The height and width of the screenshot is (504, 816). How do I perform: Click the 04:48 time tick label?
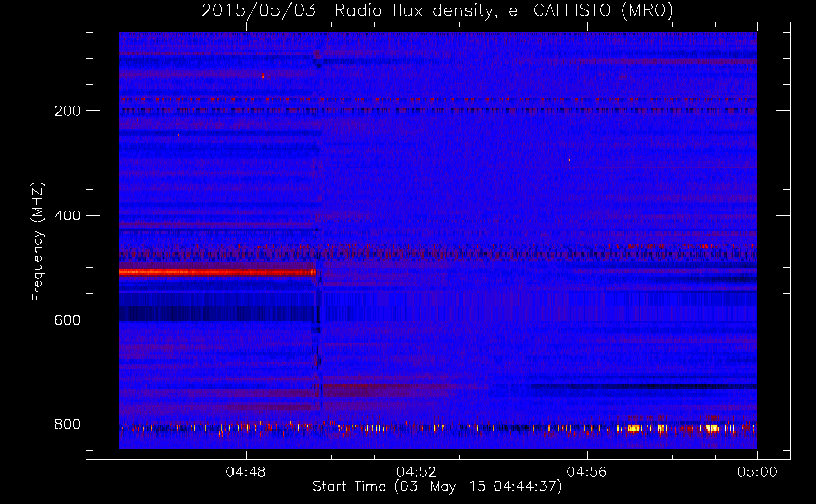[246, 472]
